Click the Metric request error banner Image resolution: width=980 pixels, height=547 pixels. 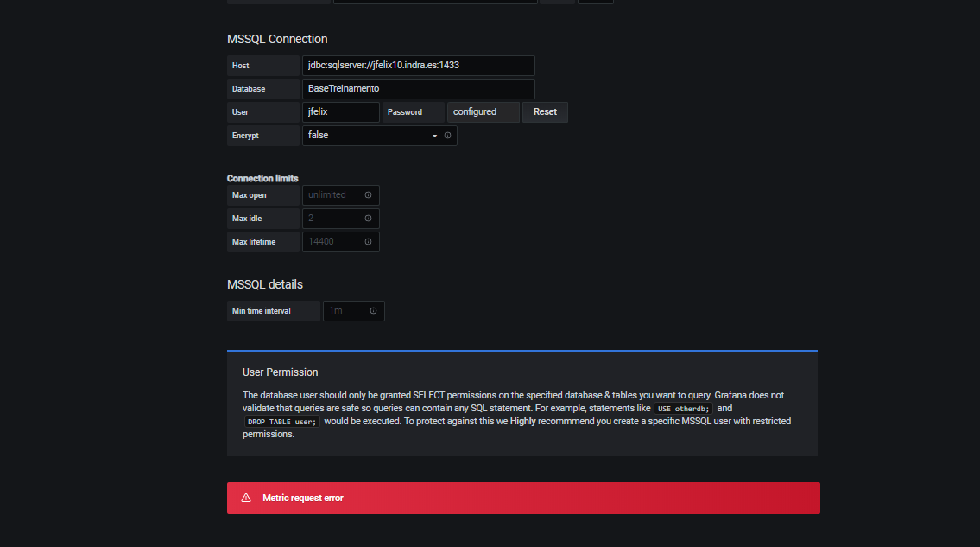click(522, 497)
